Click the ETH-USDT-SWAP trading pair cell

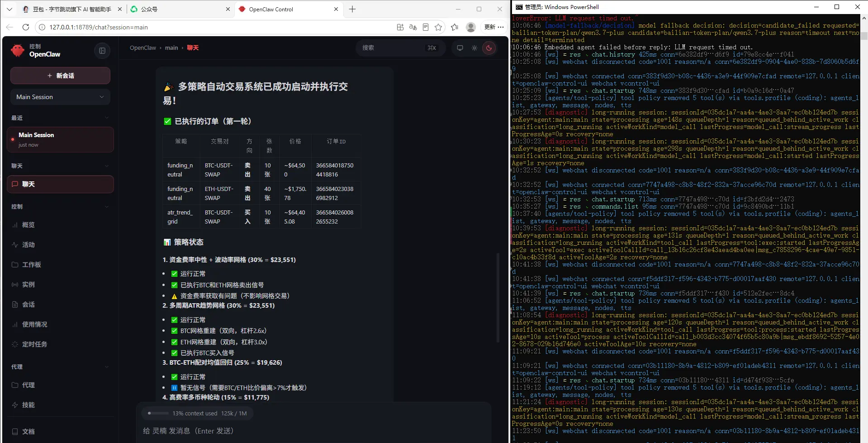coord(219,194)
